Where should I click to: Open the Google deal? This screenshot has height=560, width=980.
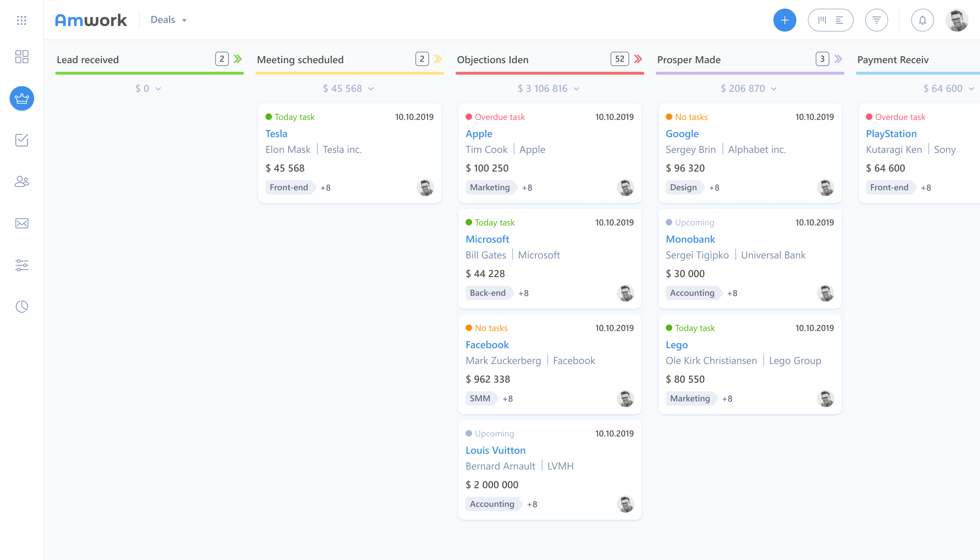[682, 134]
